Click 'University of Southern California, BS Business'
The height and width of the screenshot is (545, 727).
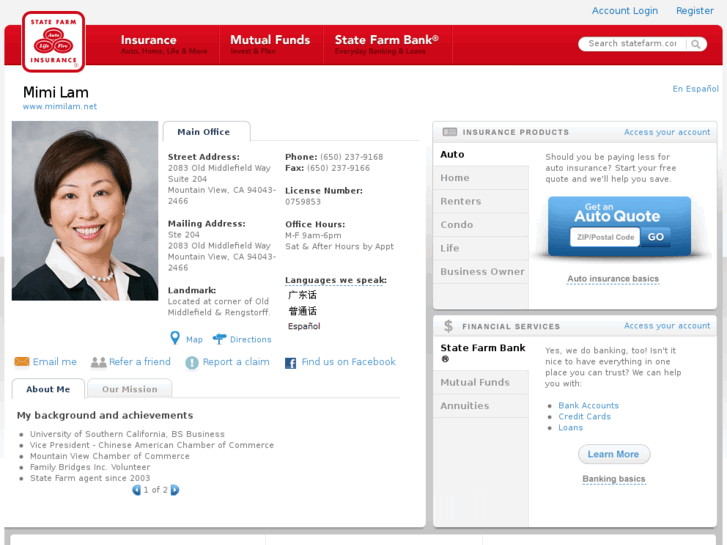point(127,434)
